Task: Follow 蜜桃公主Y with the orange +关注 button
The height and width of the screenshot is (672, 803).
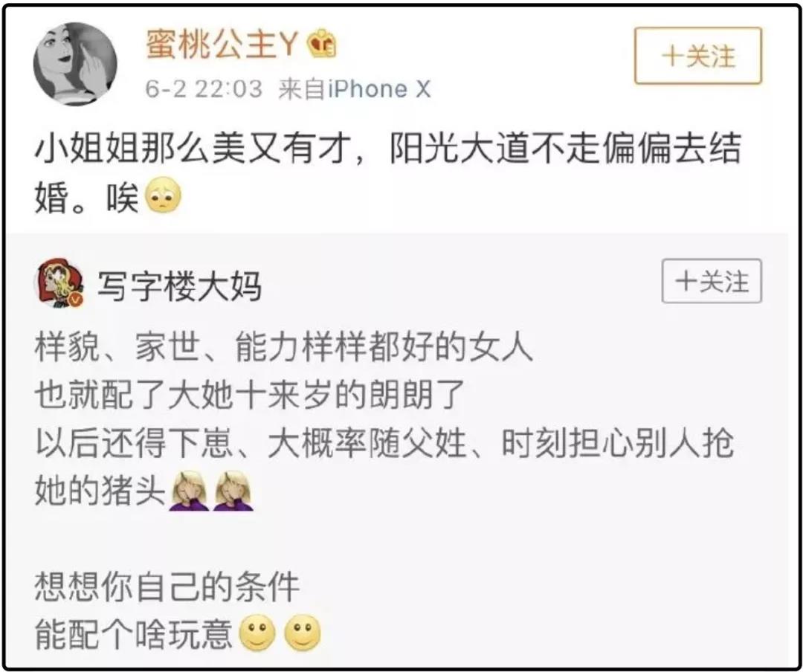Action: [698, 56]
